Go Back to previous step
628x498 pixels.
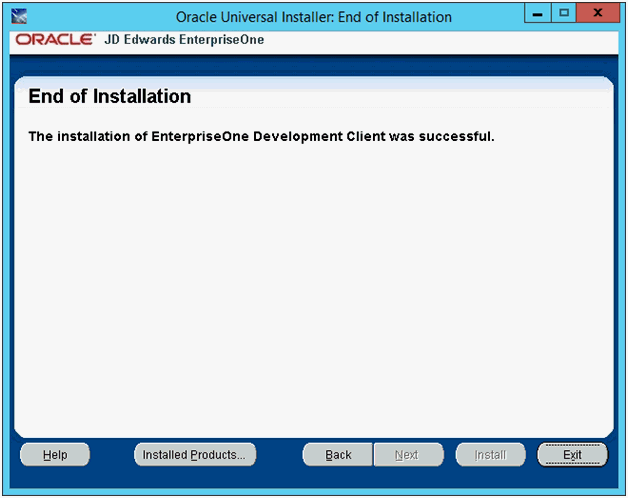[338, 455]
